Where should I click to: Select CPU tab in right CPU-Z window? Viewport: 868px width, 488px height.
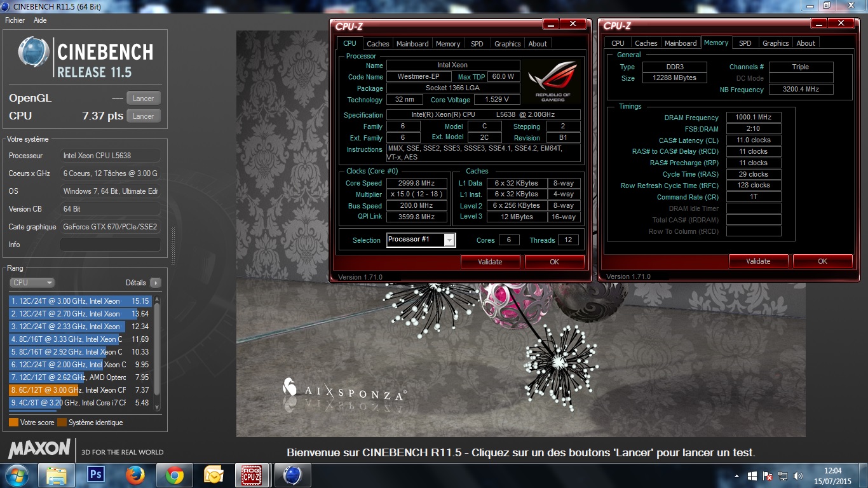618,43
